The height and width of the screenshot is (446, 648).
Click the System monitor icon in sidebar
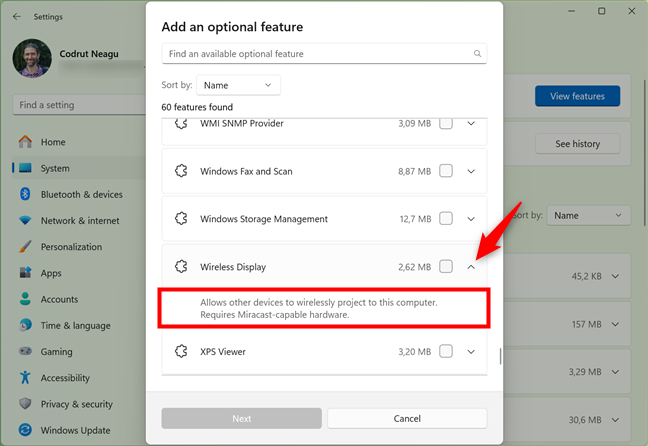[25, 168]
